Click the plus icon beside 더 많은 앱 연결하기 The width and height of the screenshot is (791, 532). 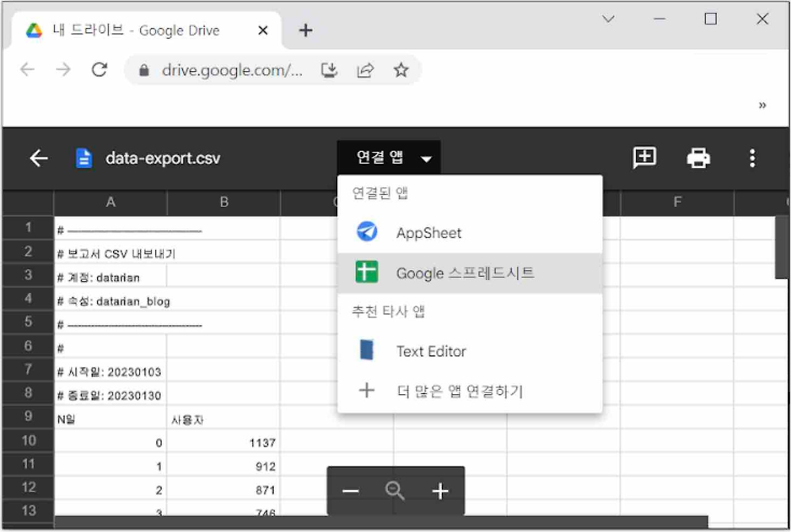click(367, 391)
